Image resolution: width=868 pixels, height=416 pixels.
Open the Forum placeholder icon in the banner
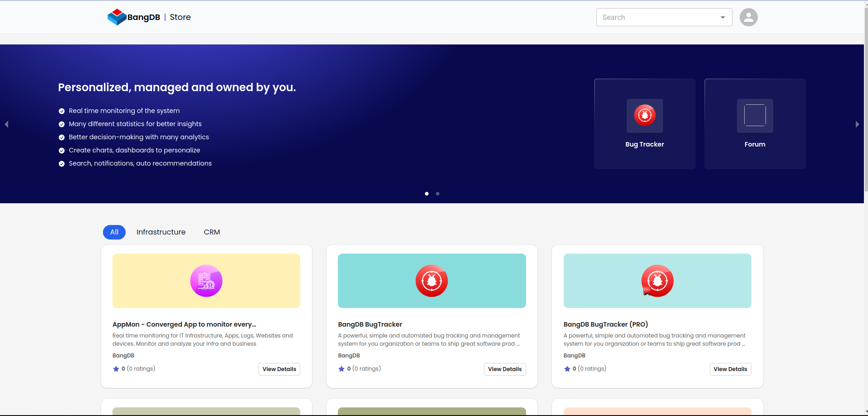click(755, 116)
